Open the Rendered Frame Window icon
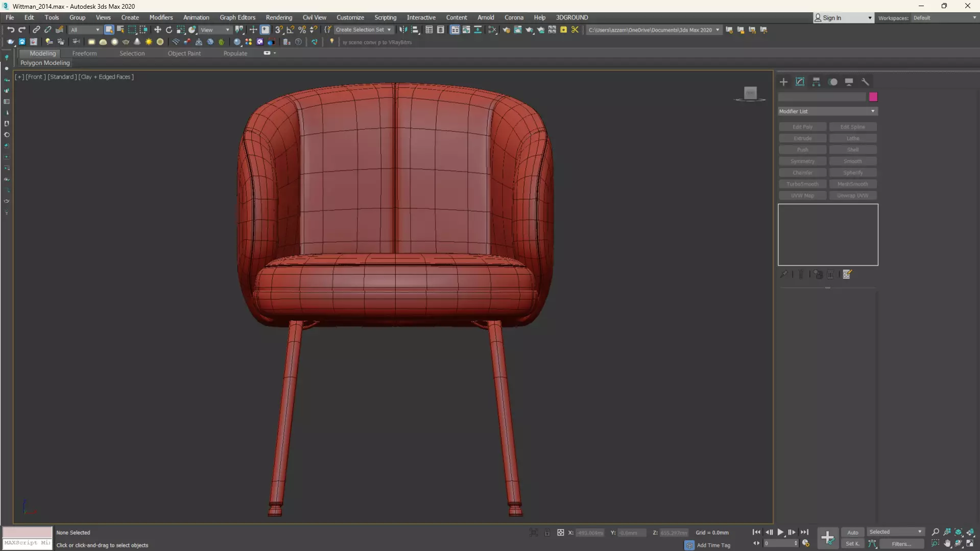This screenshot has height=551, width=980. (518, 30)
